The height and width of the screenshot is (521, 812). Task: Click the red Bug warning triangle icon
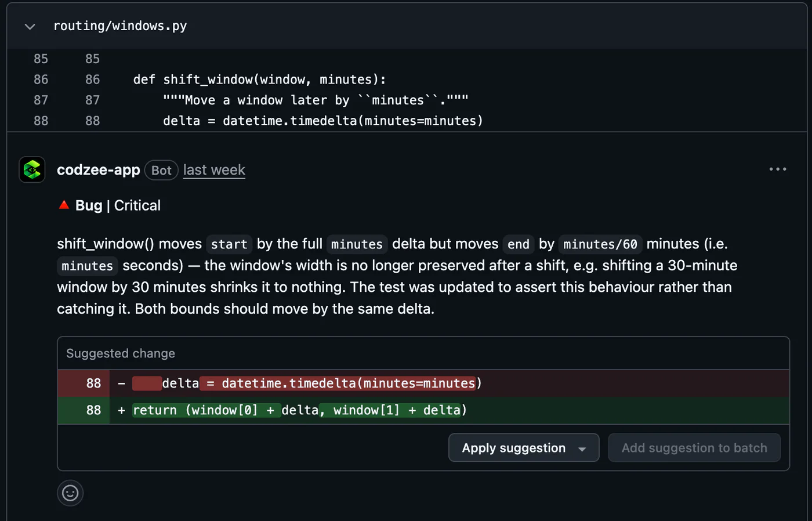click(x=64, y=205)
